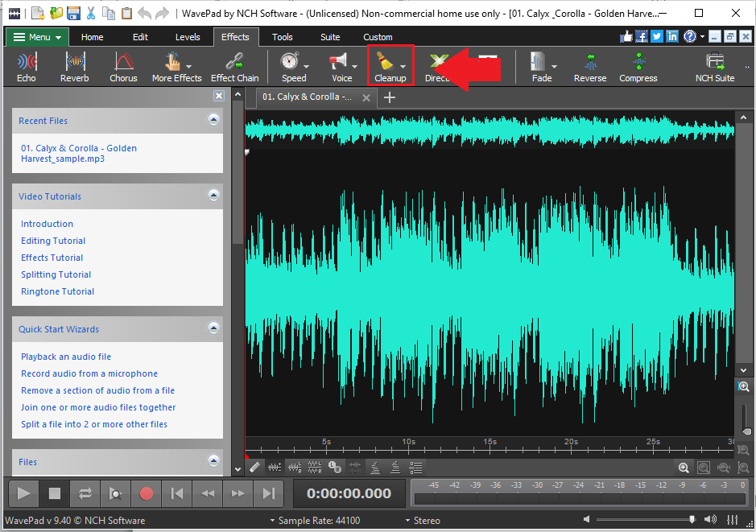
Task: Click the Paste clipboard icon
Action: point(126,13)
